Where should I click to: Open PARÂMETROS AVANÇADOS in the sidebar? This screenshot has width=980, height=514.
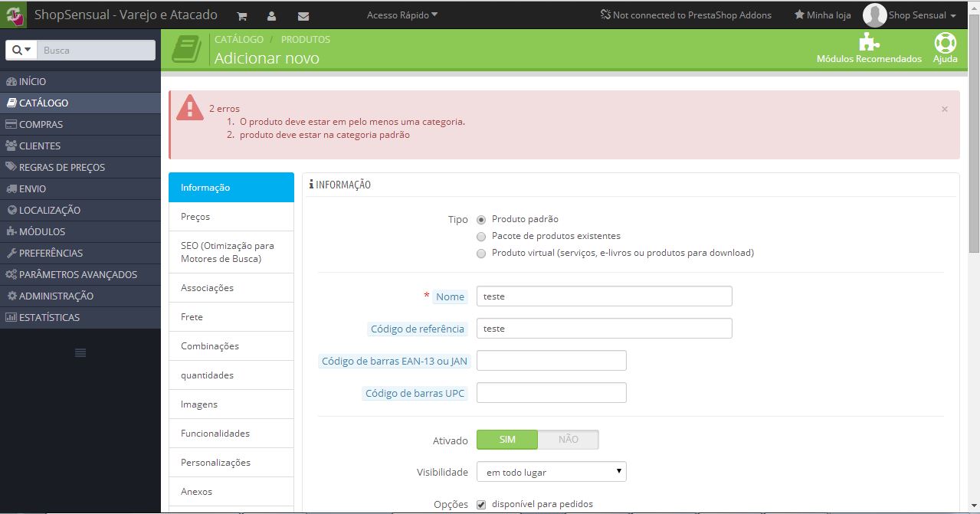80,274
